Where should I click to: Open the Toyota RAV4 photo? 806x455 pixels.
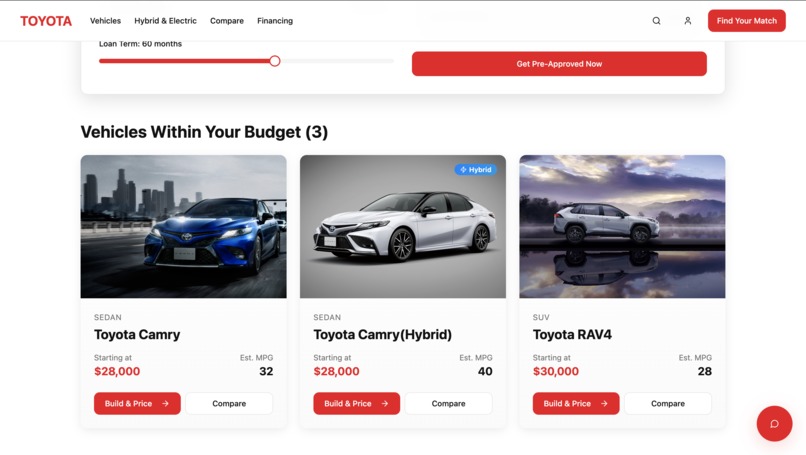pyautogui.click(x=622, y=227)
